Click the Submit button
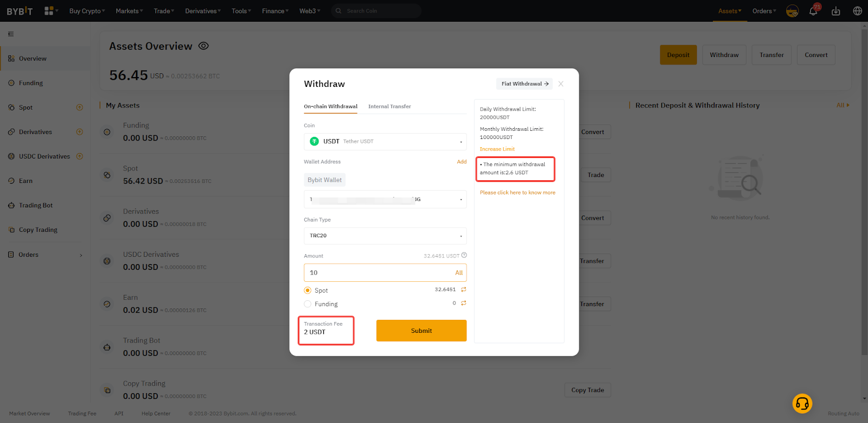 [421, 331]
